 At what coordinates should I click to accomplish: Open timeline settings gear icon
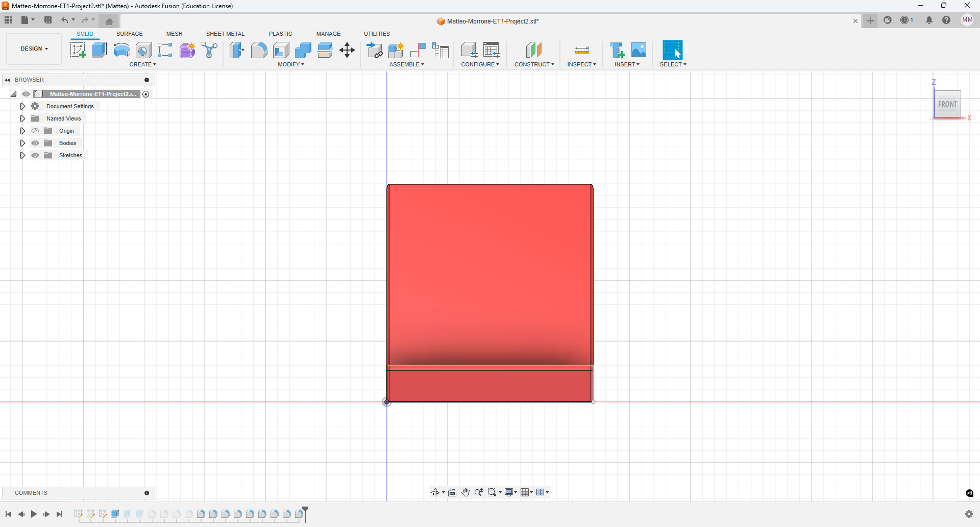coord(968,514)
